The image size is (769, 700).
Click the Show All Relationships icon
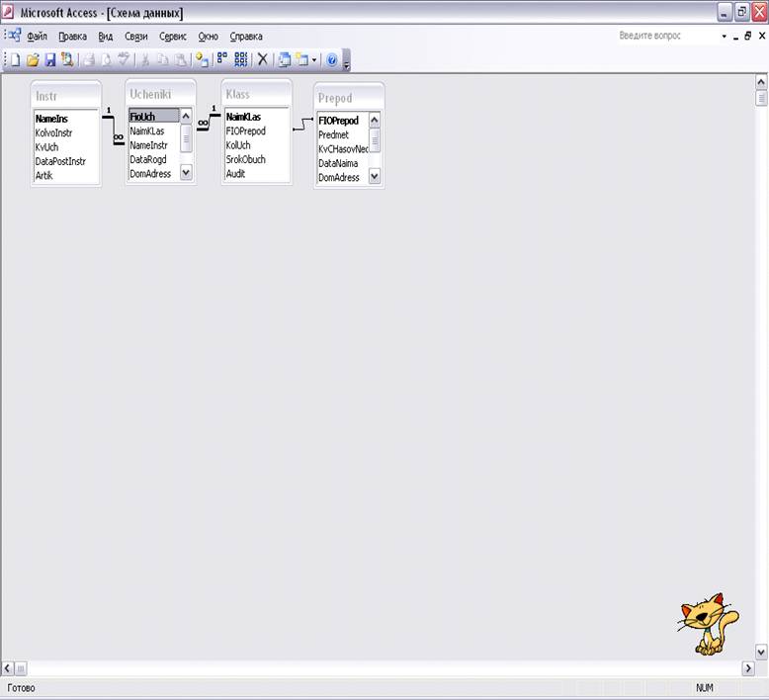click(x=241, y=59)
